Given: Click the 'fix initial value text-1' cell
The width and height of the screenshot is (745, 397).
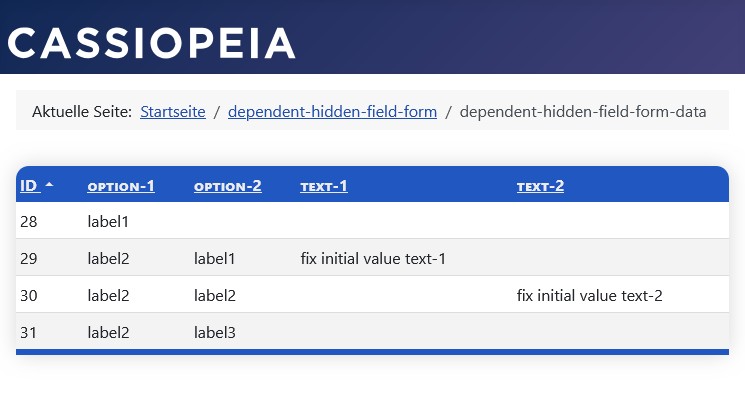Looking at the screenshot, I should click(373, 259).
